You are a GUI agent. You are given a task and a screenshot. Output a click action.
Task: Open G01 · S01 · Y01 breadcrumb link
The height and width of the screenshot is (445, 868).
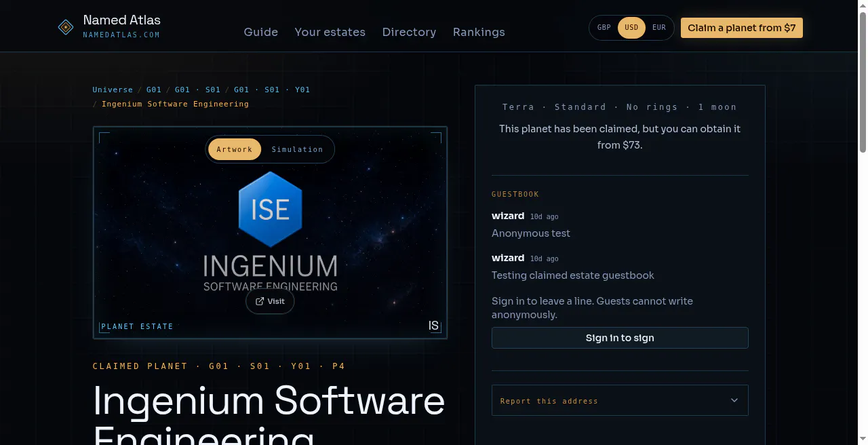tap(272, 90)
